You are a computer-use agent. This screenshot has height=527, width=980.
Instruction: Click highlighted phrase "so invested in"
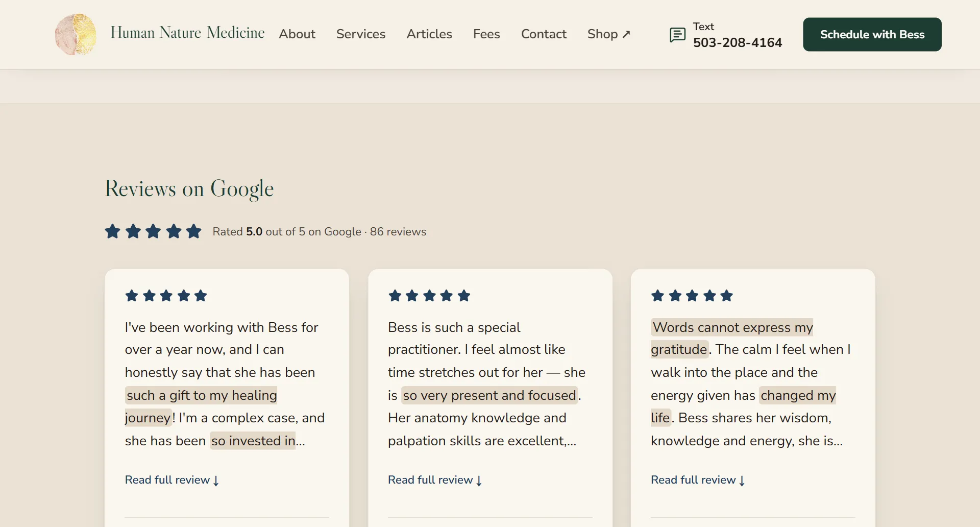tap(253, 441)
